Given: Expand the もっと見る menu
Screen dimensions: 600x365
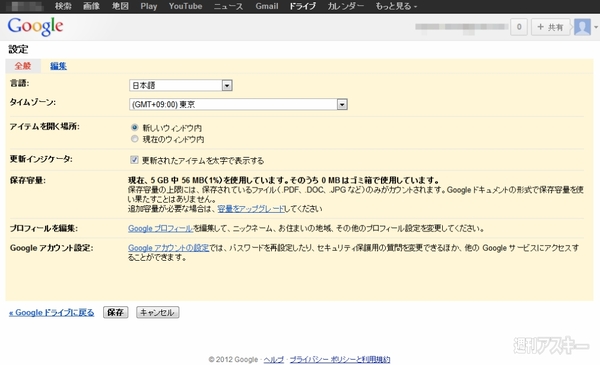Looking at the screenshot, I should 396,6.
